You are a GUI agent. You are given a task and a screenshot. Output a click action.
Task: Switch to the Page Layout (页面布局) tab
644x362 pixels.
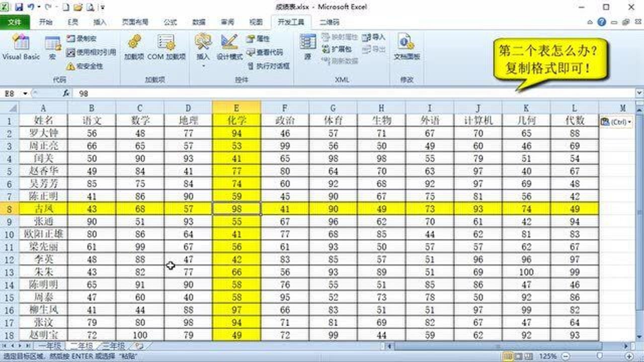coord(135,22)
